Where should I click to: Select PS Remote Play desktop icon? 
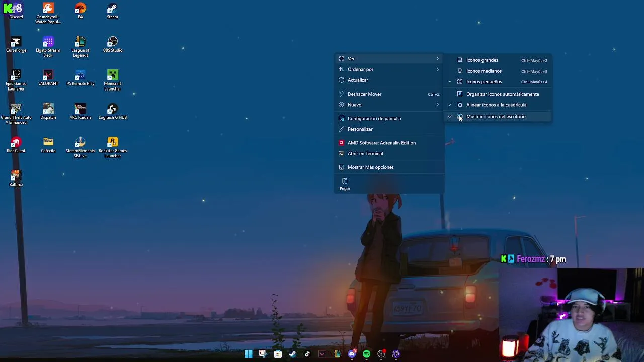point(80,78)
